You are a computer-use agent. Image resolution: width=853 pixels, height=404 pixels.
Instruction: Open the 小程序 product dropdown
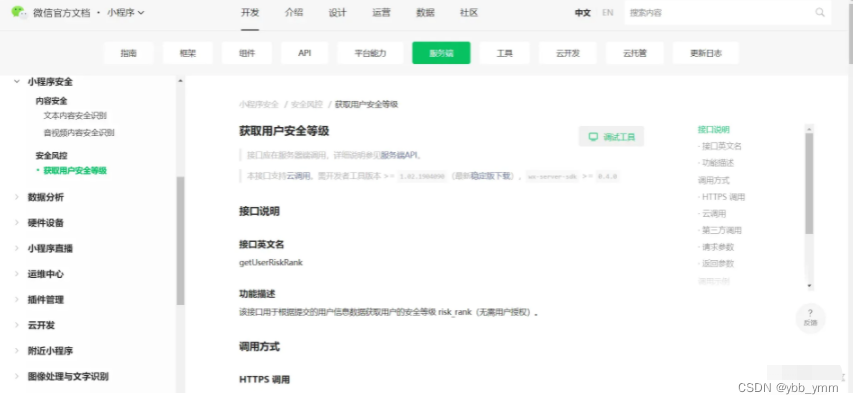(x=126, y=13)
